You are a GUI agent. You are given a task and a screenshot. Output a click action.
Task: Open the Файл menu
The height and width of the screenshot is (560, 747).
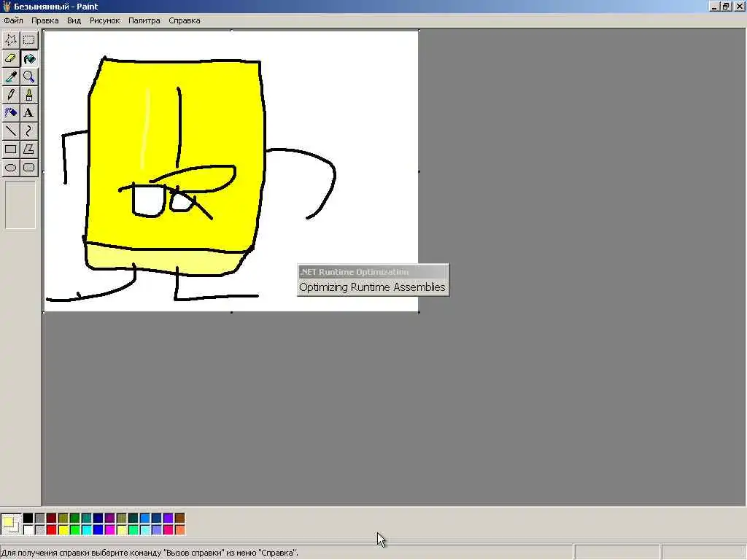click(x=13, y=20)
